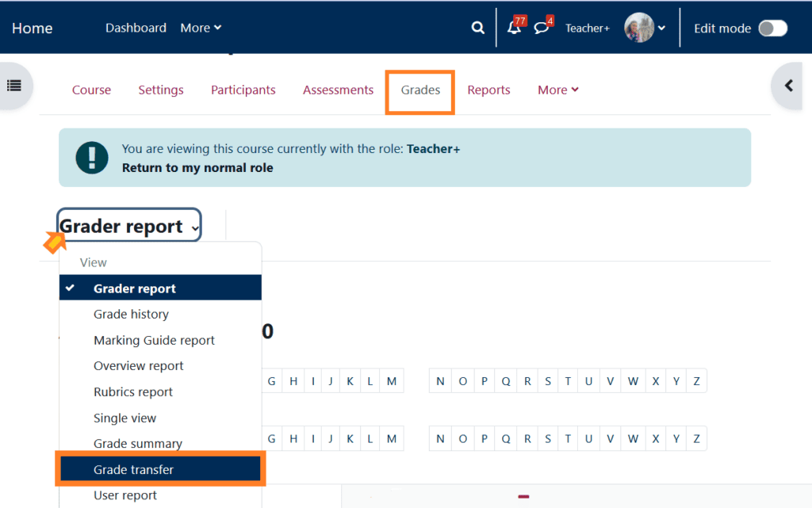
Task: Open the Participants tab
Action: point(243,90)
